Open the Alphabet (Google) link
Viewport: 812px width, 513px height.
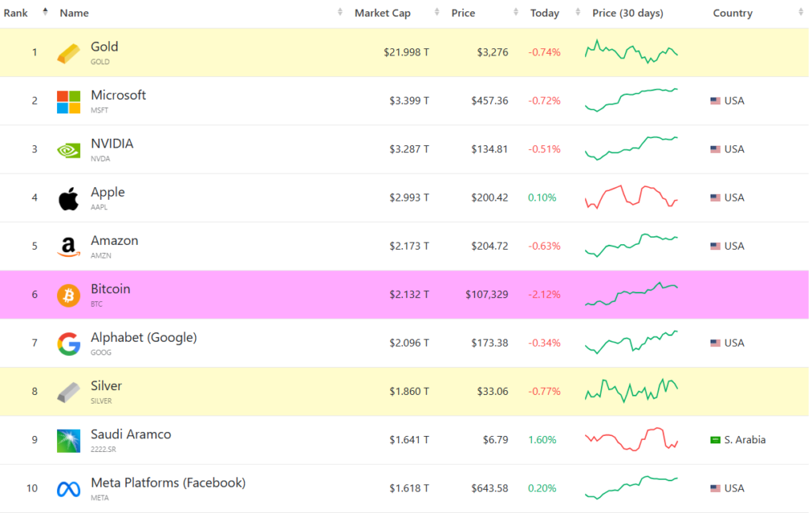pos(144,338)
